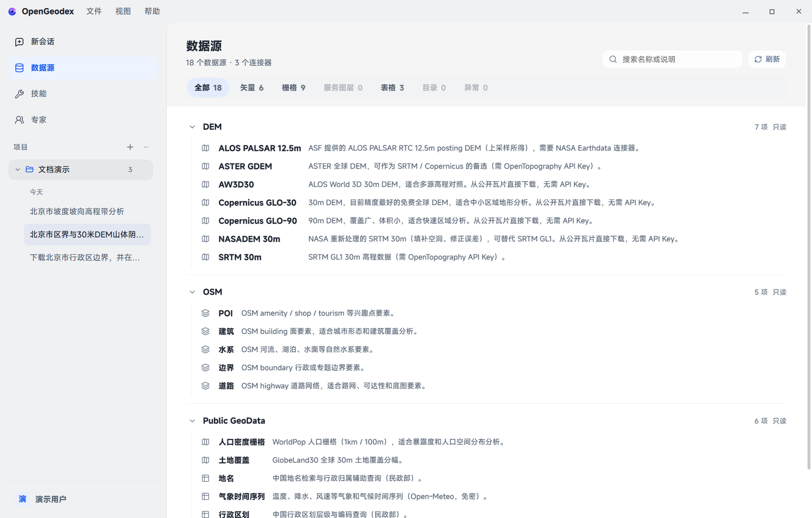Switch to the 矢量 6 tab
This screenshot has width=812, height=518.
tap(252, 88)
